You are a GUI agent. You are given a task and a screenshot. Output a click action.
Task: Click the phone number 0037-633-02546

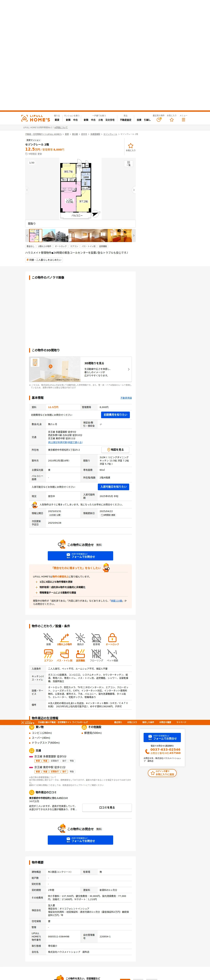tap(165, 750)
